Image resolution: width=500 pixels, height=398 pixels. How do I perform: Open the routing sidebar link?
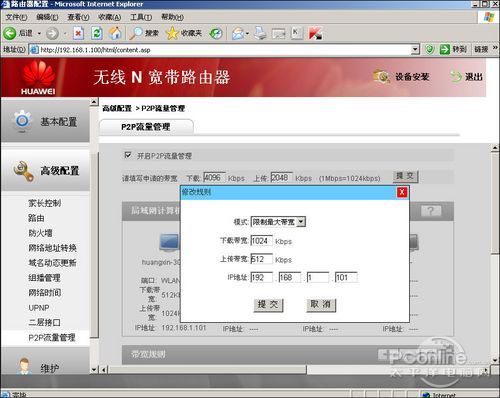coord(36,218)
